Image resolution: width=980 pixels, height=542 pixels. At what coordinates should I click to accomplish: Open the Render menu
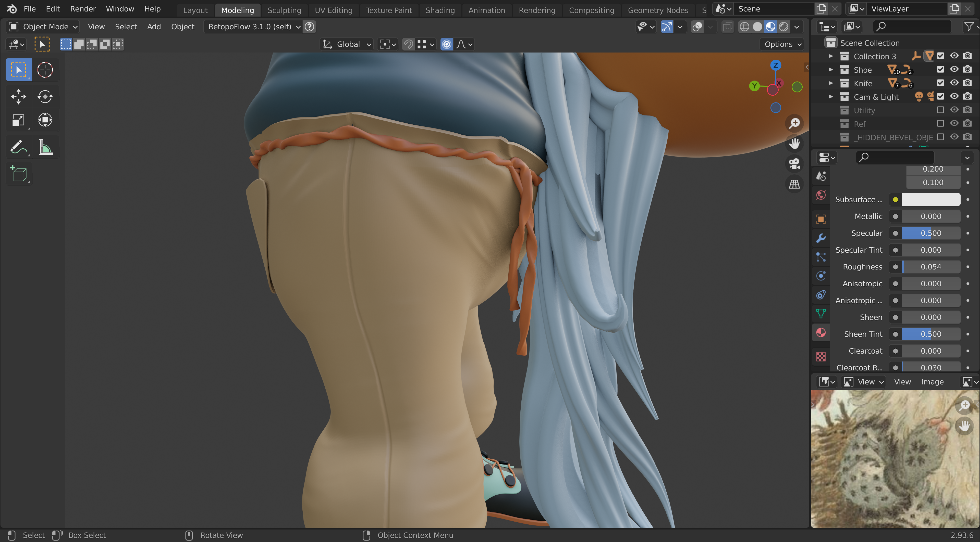click(82, 9)
